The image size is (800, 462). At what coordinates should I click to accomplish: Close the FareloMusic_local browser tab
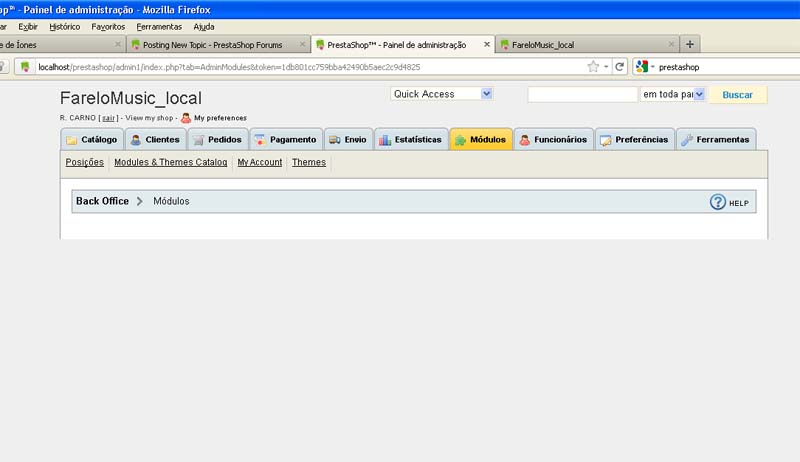click(x=671, y=44)
